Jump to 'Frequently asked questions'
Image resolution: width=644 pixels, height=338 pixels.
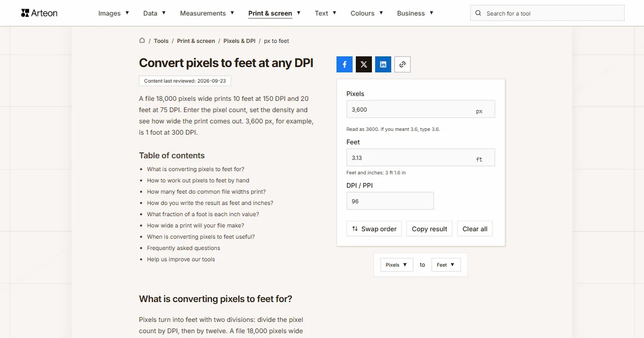click(x=184, y=248)
